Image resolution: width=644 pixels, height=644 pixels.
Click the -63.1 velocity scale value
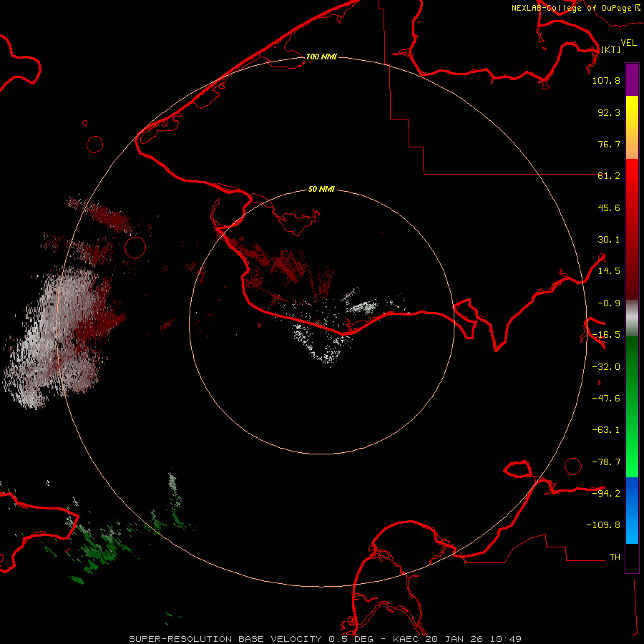click(606, 430)
